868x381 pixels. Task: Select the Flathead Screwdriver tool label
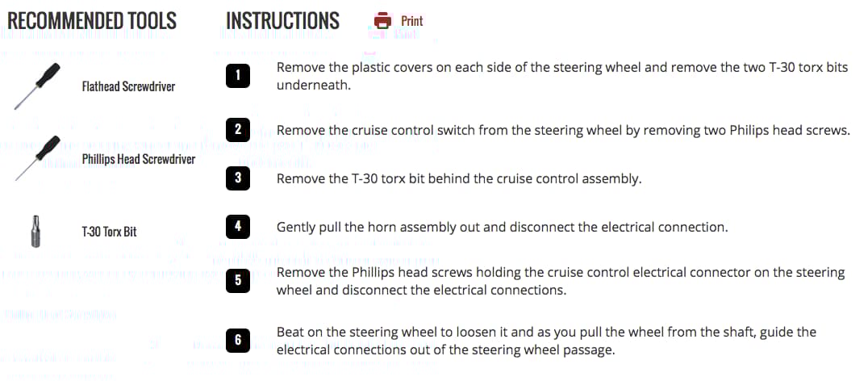point(128,86)
